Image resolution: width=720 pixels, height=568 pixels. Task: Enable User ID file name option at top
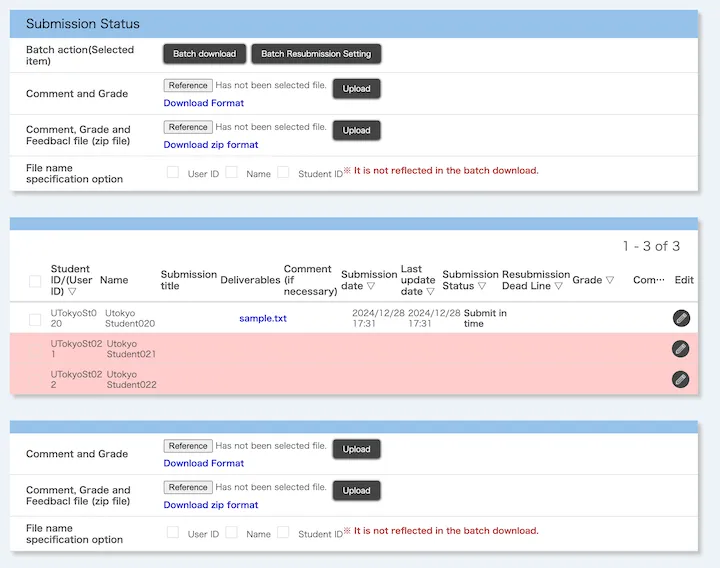tap(174, 172)
